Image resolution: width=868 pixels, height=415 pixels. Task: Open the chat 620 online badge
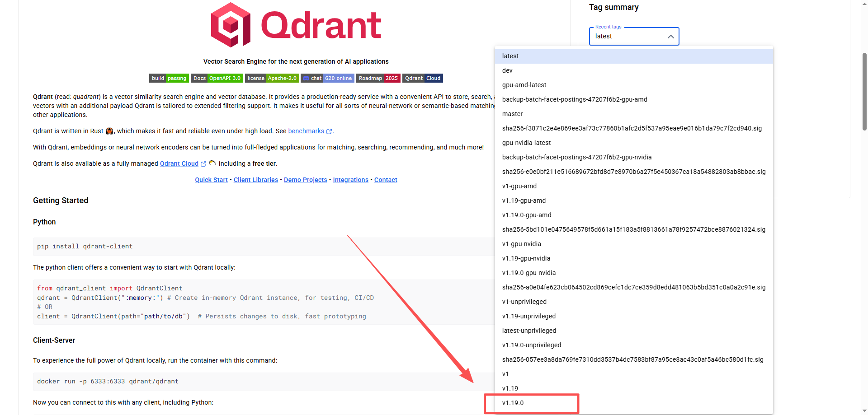point(328,78)
